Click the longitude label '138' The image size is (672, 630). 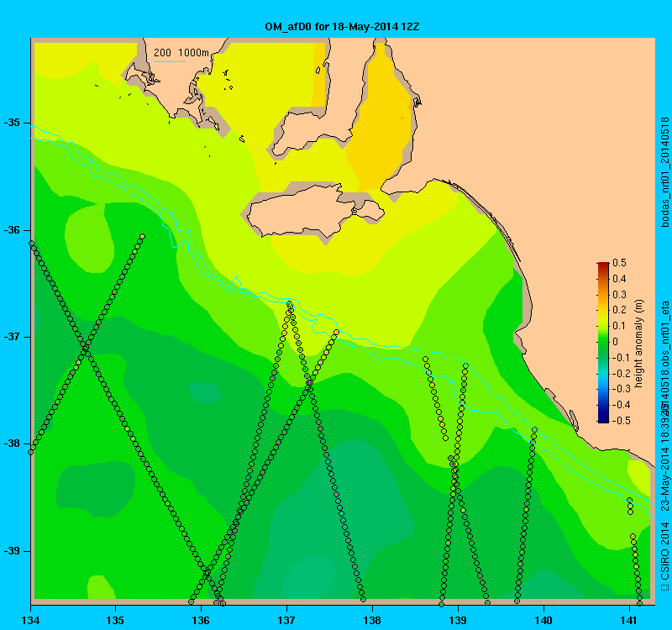[x=372, y=620]
